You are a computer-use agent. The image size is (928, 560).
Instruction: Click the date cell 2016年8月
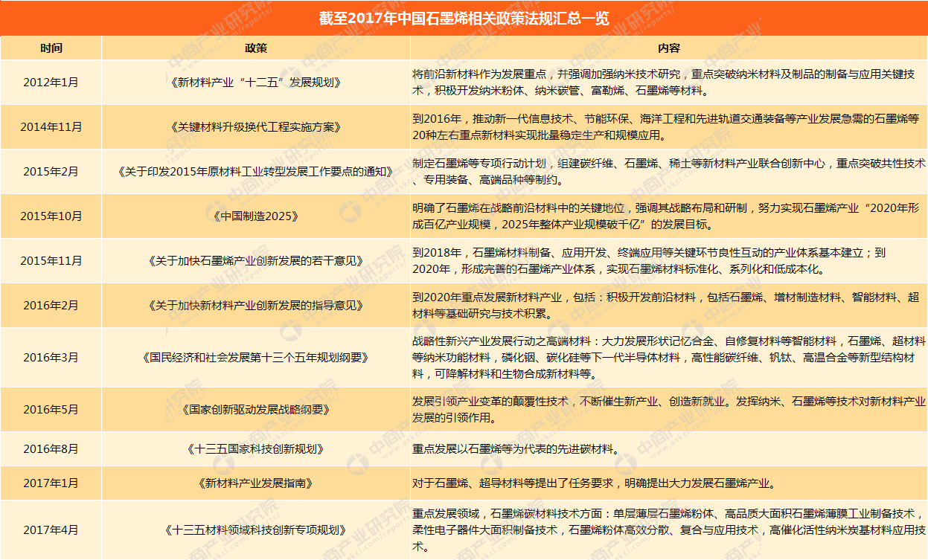point(51,449)
